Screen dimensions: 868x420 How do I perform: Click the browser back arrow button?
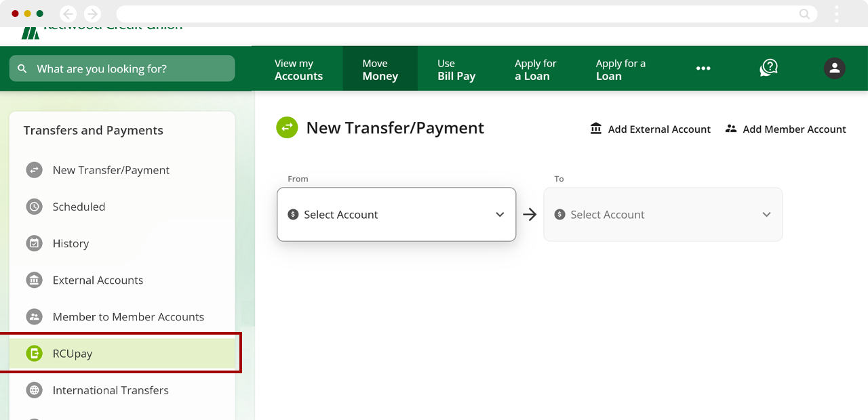click(68, 14)
